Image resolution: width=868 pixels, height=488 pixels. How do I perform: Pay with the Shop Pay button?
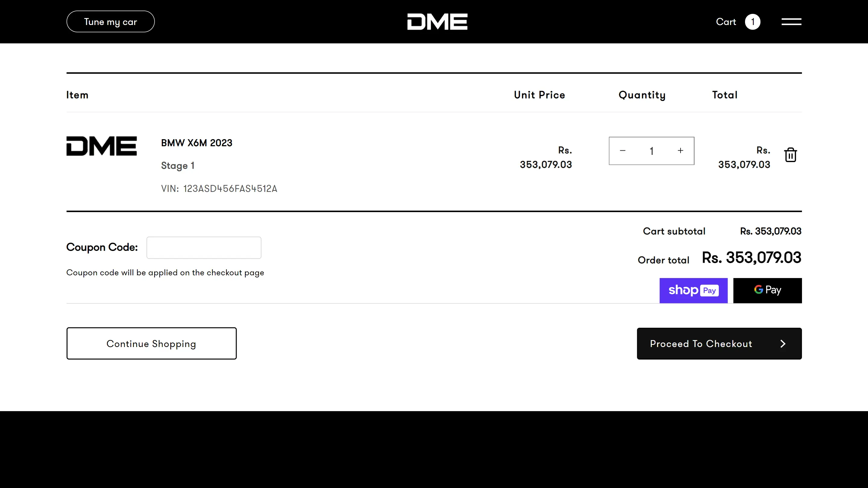(693, 290)
